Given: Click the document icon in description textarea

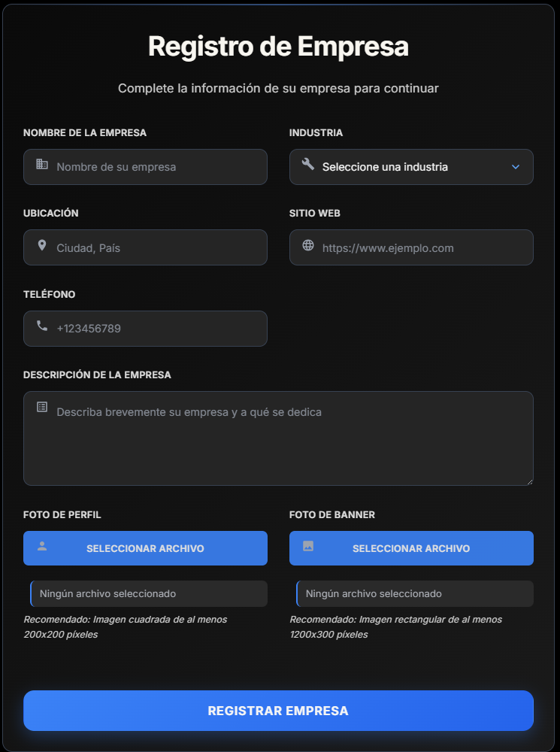Looking at the screenshot, I should click(x=41, y=407).
